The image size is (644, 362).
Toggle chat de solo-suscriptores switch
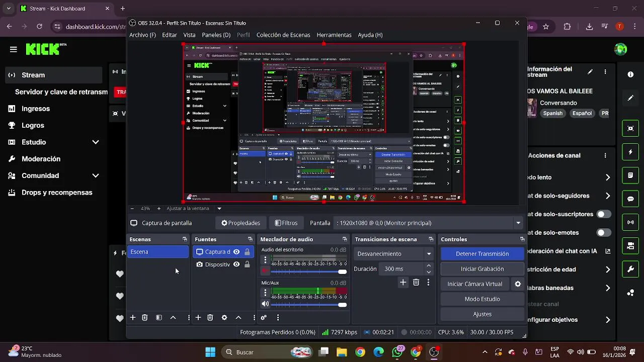pyautogui.click(x=604, y=214)
